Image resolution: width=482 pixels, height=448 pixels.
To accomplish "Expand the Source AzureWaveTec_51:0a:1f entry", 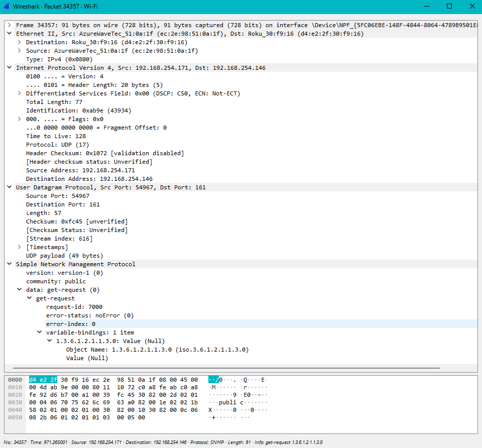I will pos(19,50).
